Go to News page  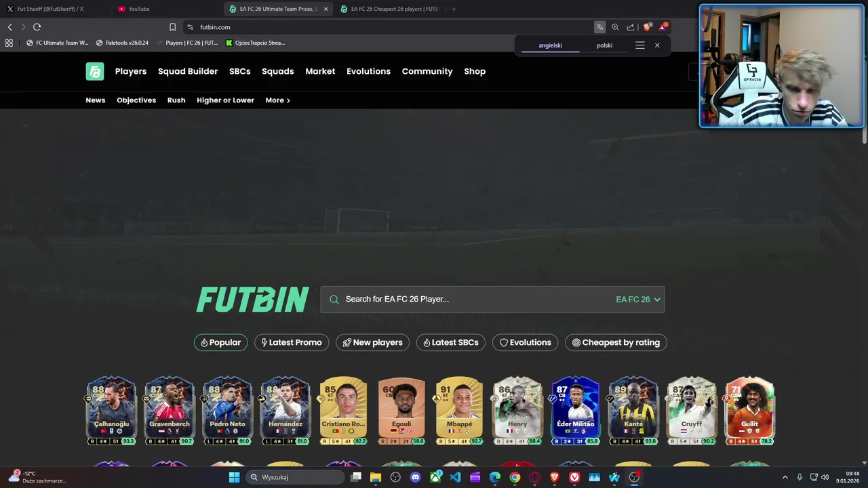coord(96,100)
